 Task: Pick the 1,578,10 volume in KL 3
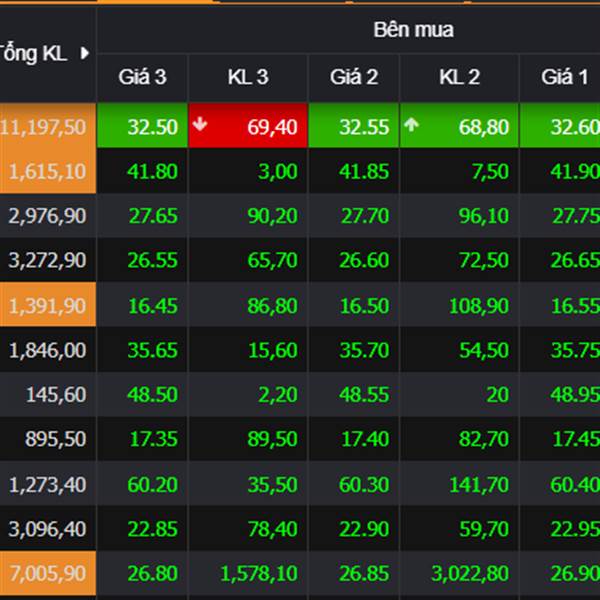coord(258,573)
